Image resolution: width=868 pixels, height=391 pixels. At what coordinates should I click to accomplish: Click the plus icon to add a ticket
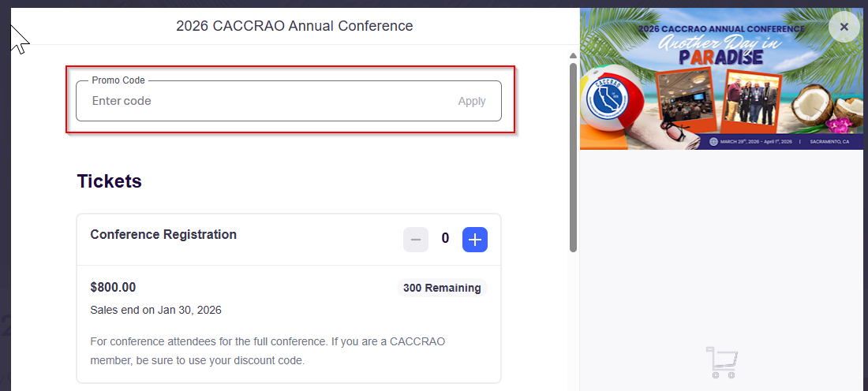click(x=474, y=239)
